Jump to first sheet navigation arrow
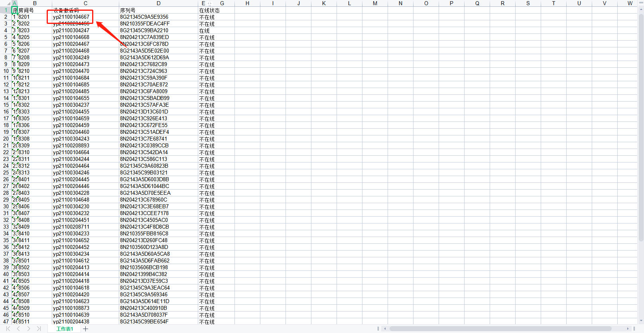This screenshot has width=644, height=333. (8, 329)
